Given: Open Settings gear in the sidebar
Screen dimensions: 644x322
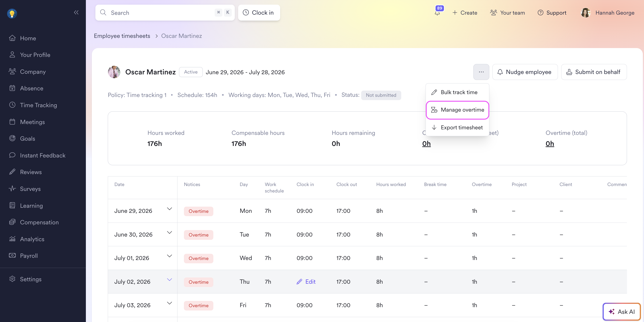Looking at the screenshot, I should 31,279.
